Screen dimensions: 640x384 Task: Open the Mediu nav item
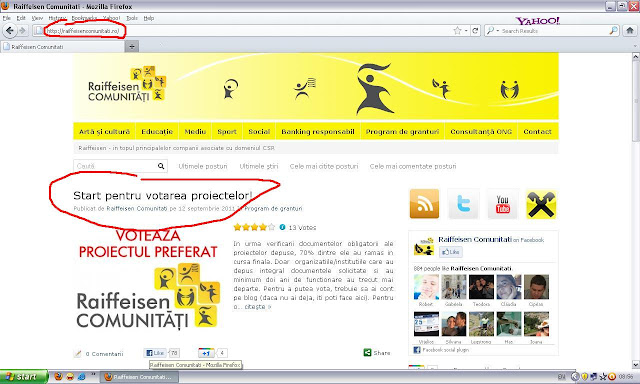(195, 131)
